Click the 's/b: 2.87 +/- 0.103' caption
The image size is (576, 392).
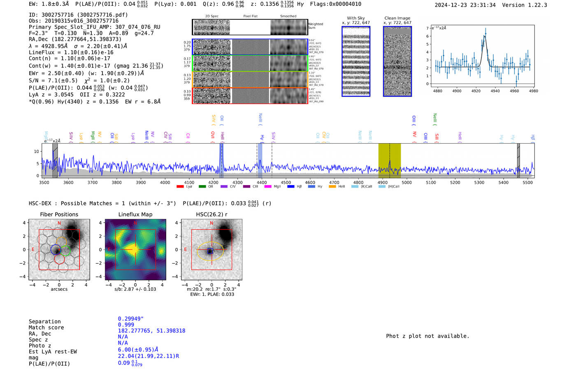135,289
